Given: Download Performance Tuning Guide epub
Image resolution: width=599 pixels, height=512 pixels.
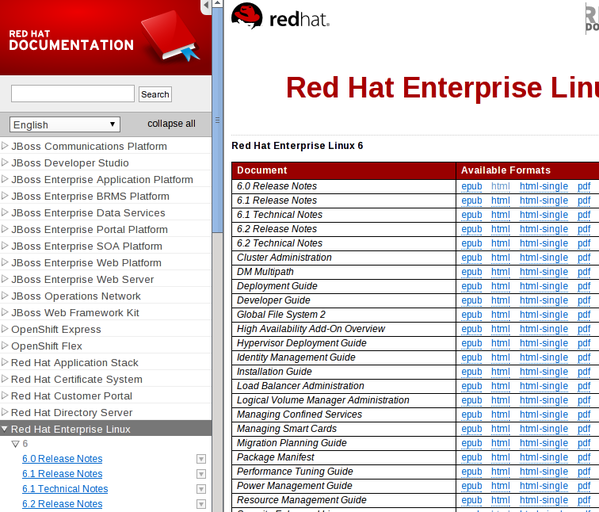Looking at the screenshot, I should [x=471, y=471].
